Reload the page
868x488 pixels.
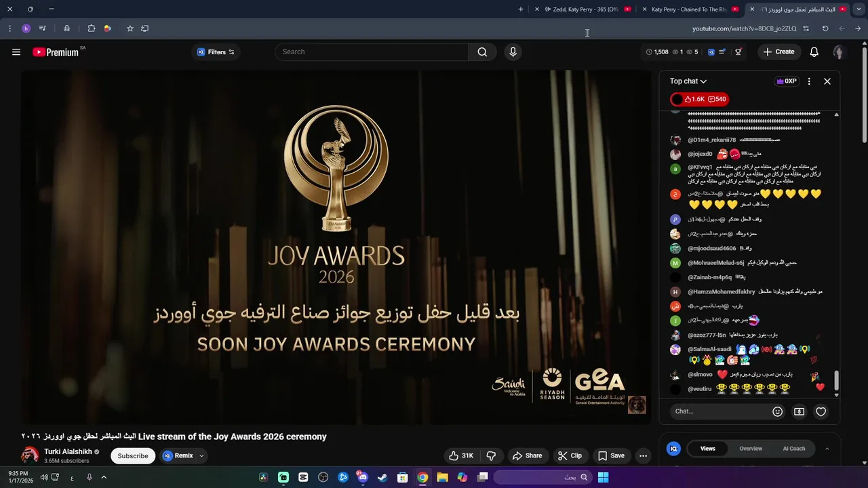click(825, 28)
